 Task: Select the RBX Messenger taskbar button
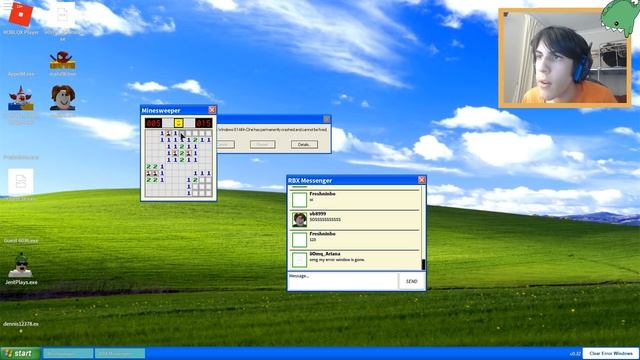120,353
